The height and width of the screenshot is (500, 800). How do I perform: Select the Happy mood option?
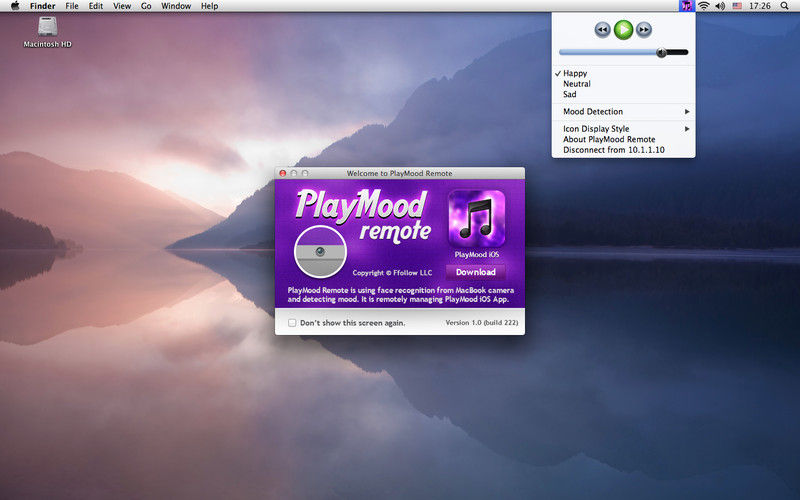[623, 73]
